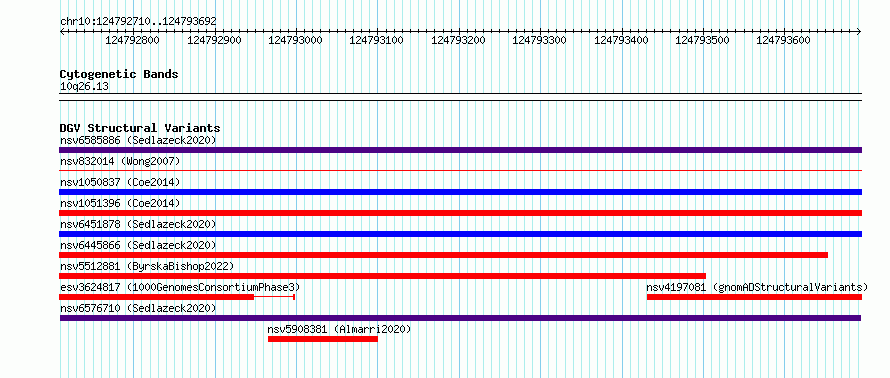
Task: Click the nsv6576710 (Sedlazeck2020) label
Action: tap(138, 308)
